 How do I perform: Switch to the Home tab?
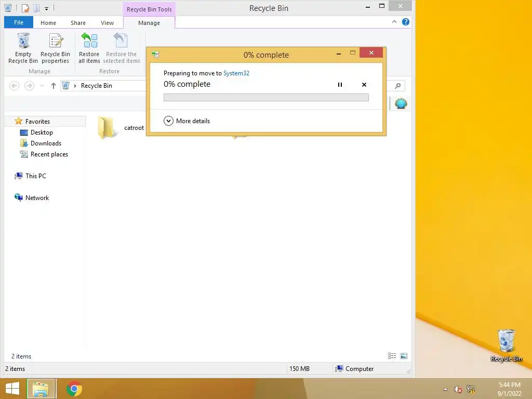click(48, 23)
